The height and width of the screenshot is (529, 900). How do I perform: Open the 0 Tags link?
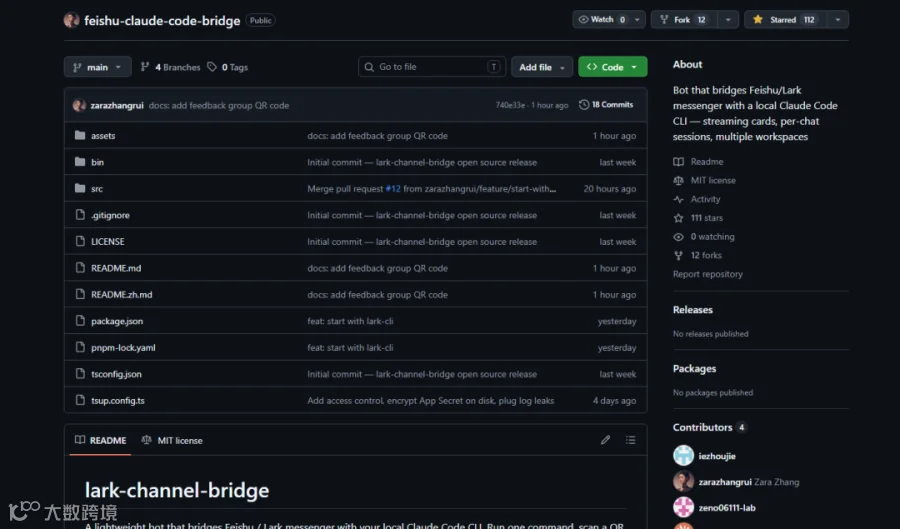point(228,67)
